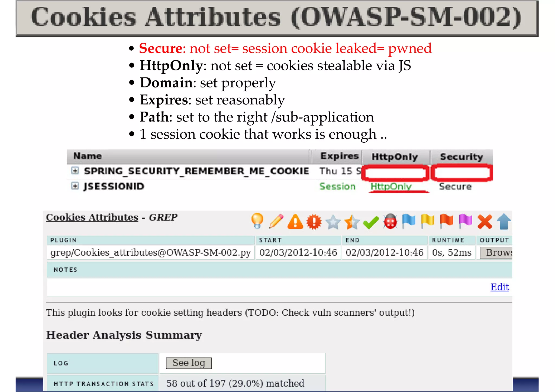The height and width of the screenshot is (392, 555).
Task: Click the Secure value for JSESSIONID
Action: pos(455,187)
